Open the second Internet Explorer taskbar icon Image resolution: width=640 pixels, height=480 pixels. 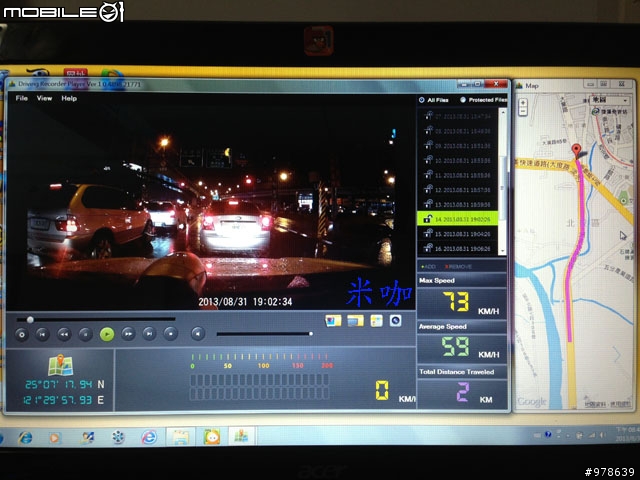click(149, 437)
